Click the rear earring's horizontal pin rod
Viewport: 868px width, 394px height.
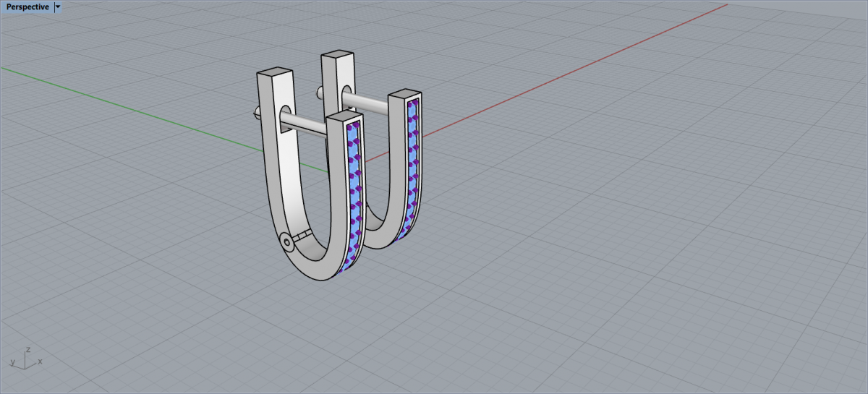point(365,100)
